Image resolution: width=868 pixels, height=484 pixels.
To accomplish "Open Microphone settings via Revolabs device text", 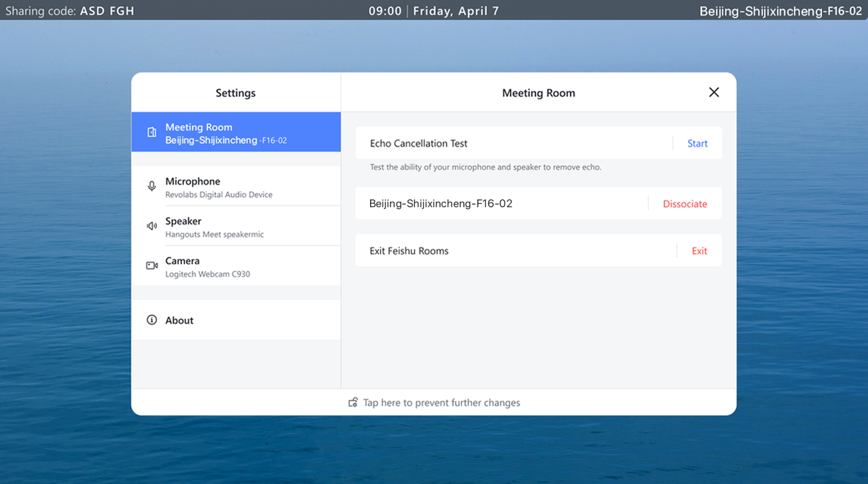I will 218,195.
